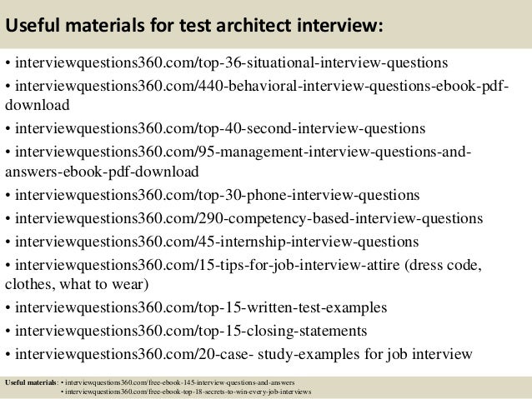Image resolution: width=532 pixels, height=399 pixels.
Task: Open the 15-tips-for-job-interview-attire link
Action: 208,265
